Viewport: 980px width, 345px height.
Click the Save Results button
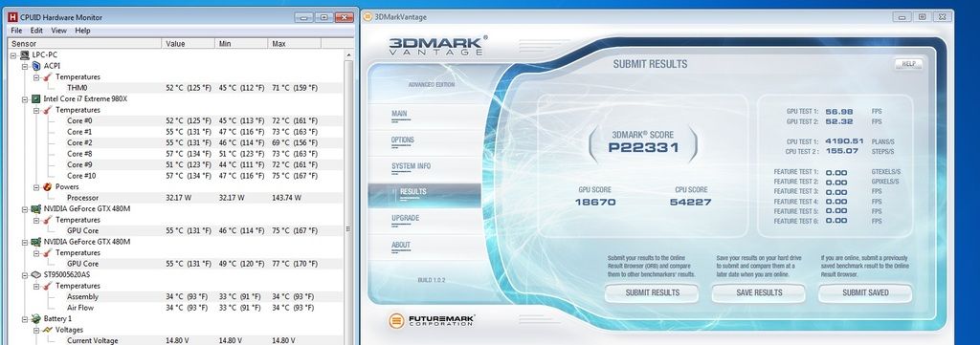coord(759,292)
